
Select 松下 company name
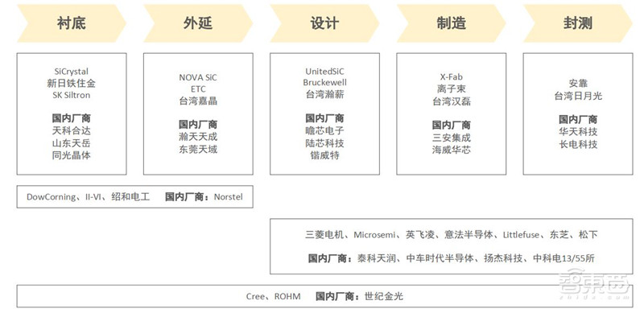(x=588, y=235)
